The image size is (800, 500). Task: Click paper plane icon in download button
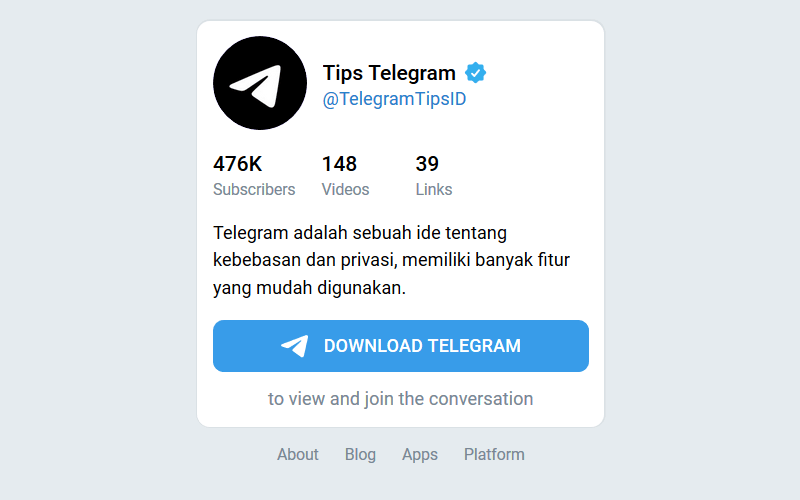click(295, 346)
